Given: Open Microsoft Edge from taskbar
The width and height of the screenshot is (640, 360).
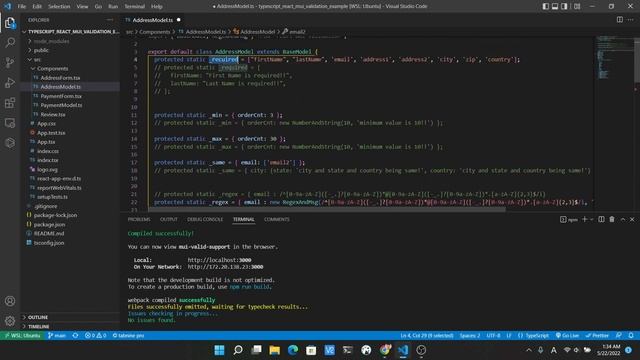Looking at the screenshot, I should 293,350.
